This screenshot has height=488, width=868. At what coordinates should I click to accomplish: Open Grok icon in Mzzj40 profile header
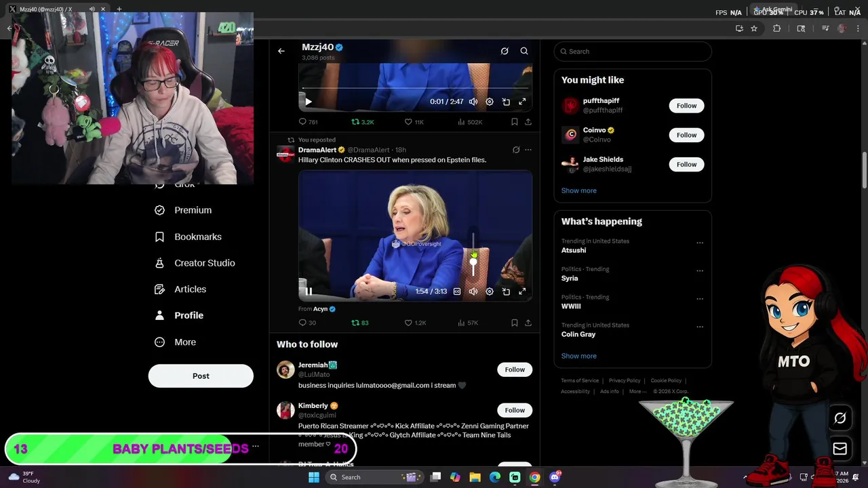click(505, 51)
